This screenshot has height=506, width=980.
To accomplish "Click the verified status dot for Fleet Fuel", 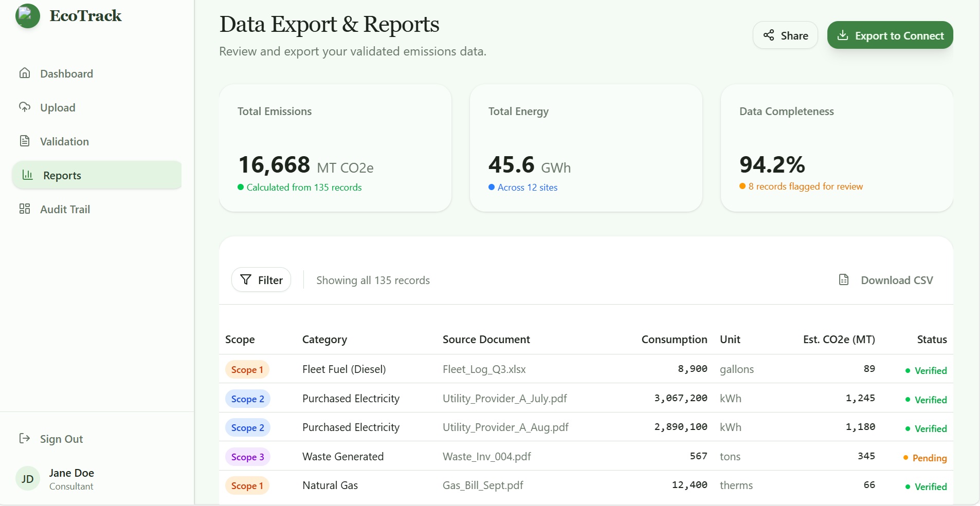I will (907, 370).
